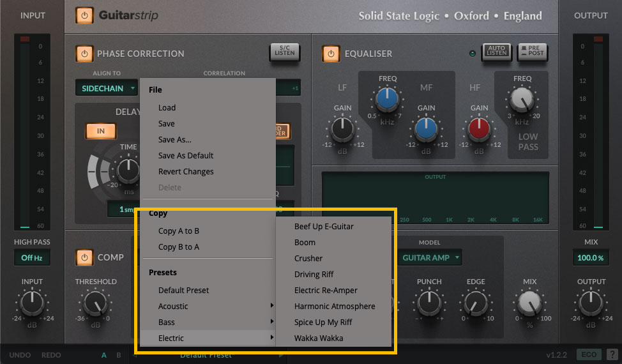The image size is (622, 364).
Task: Enable the S/C Listen button
Action: (x=284, y=52)
